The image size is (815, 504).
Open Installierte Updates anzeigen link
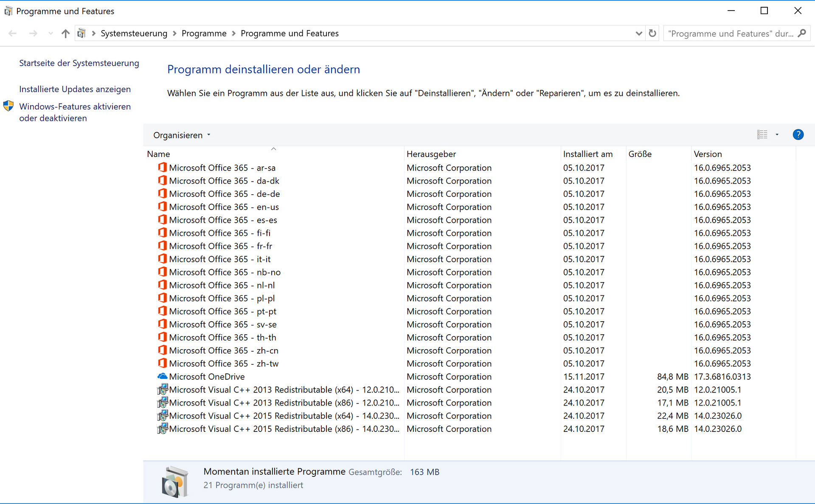[75, 89]
